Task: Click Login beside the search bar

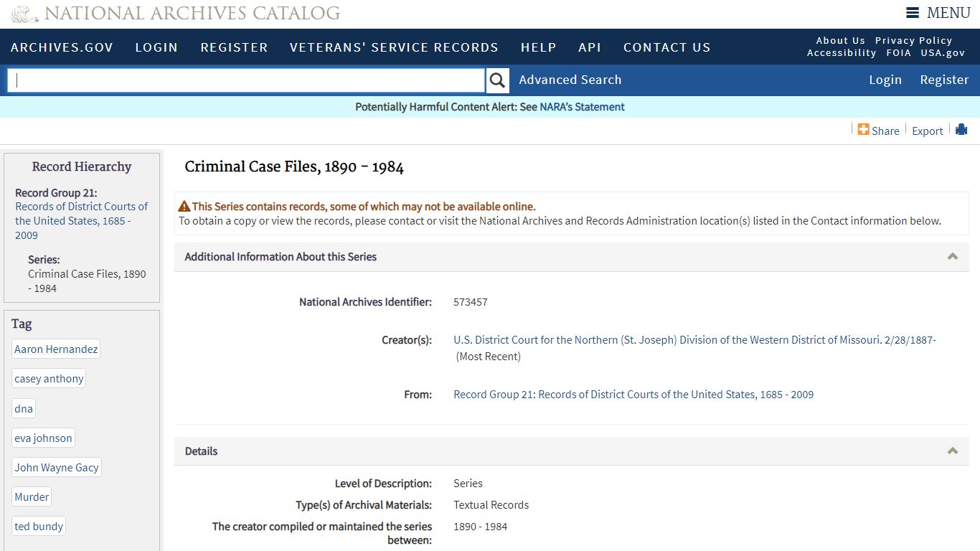Action: [x=885, y=80]
